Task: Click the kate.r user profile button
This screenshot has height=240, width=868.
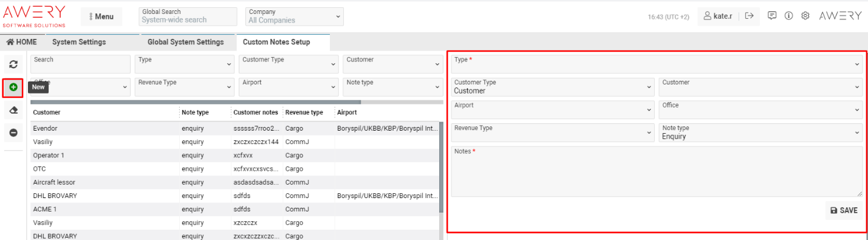Action: coord(718,16)
